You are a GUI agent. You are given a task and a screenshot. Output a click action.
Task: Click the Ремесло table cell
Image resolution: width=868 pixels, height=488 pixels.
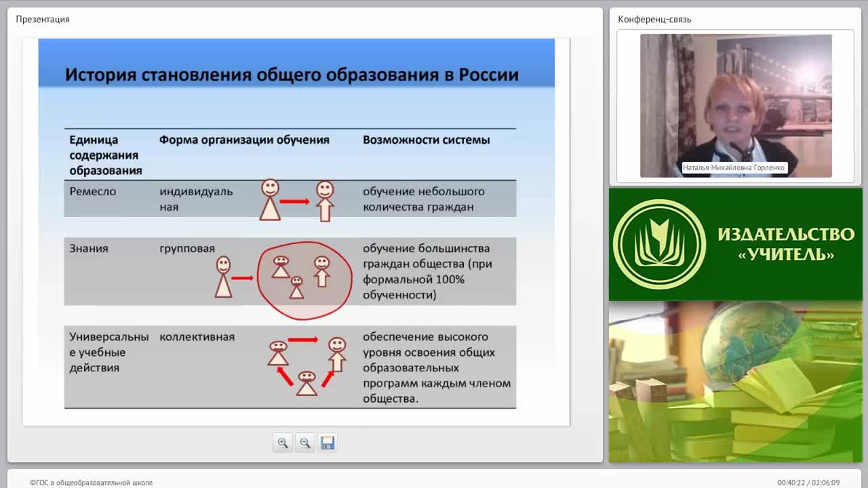click(x=93, y=191)
